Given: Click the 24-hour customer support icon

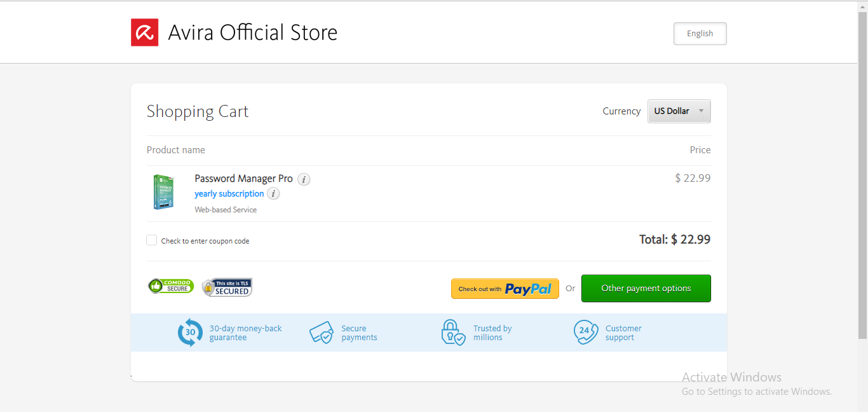Looking at the screenshot, I should [585, 332].
